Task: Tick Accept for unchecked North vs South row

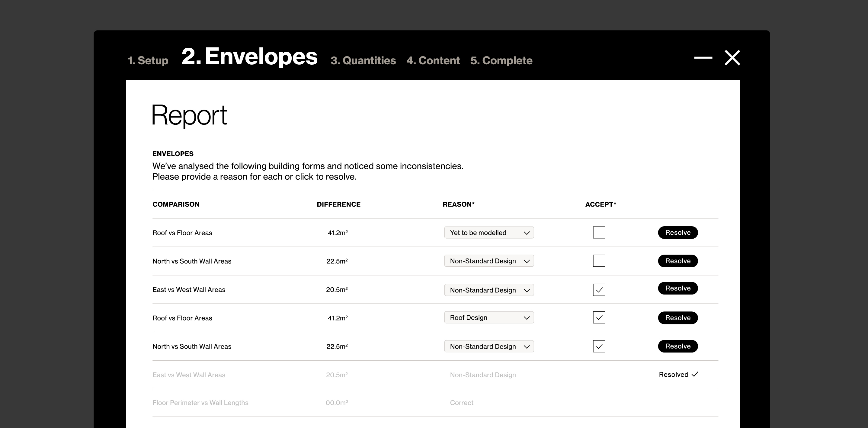Action: [x=599, y=261]
